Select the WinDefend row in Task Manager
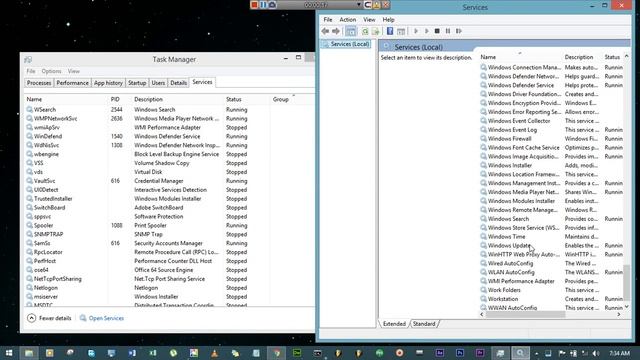The width and height of the screenshot is (640, 360). tap(169, 136)
